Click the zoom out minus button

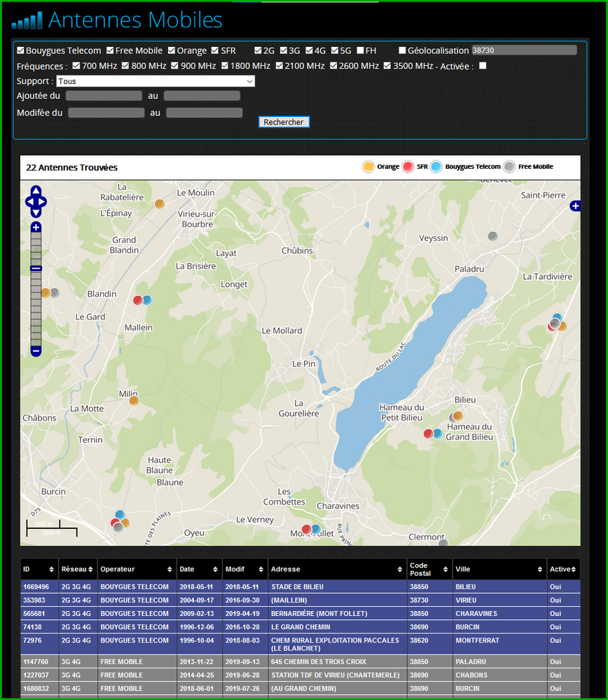tap(36, 350)
